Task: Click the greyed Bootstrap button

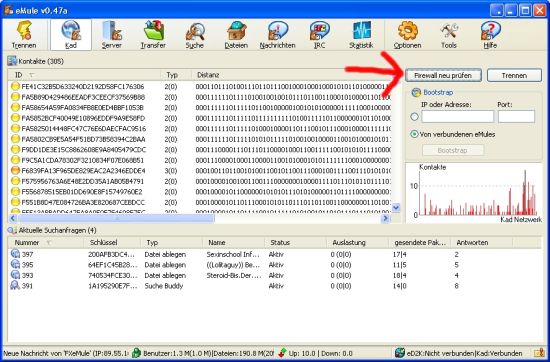Action: pyautogui.click(x=453, y=150)
